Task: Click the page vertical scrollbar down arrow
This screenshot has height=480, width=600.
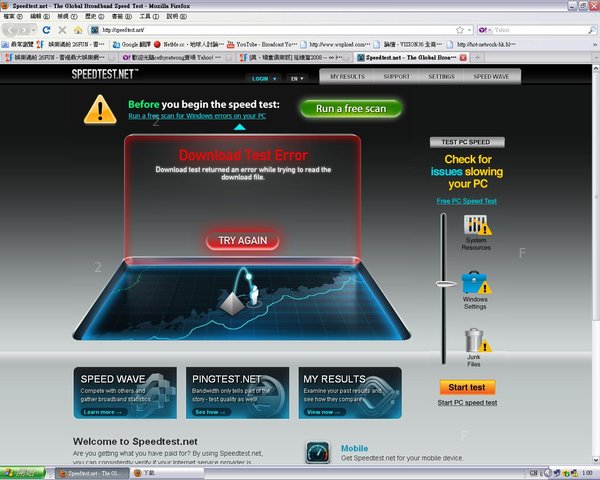Action: point(596,459)
